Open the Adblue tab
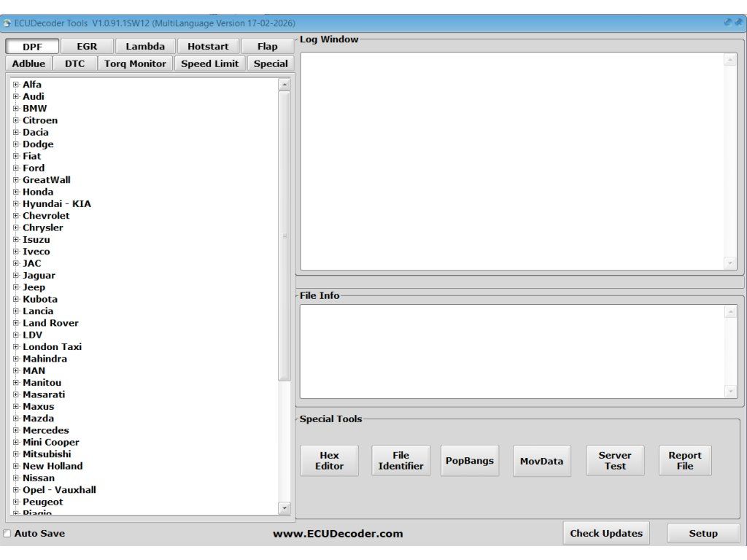This screenshot has height=560, width=747. coord(29,63)
